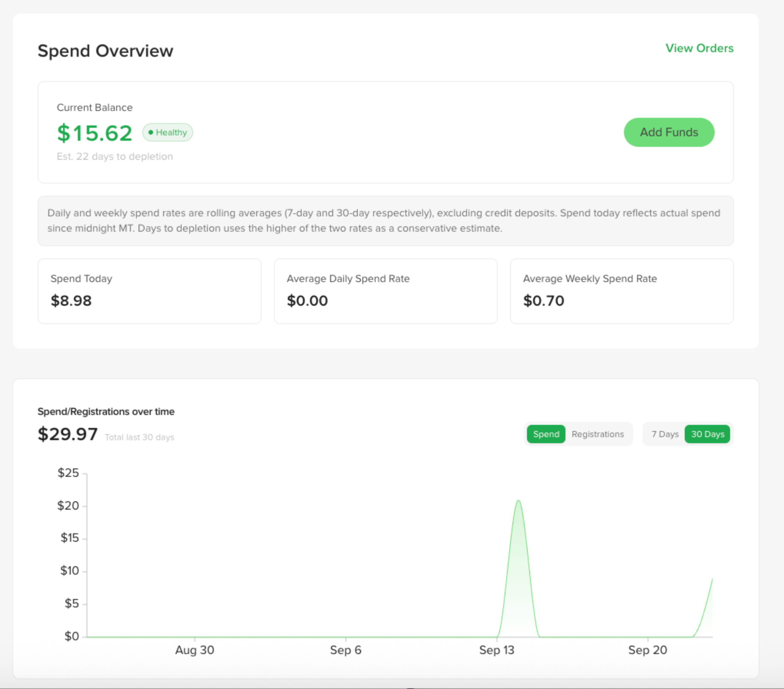Image resolution: width=784 pixels, height=689 pixels.
Task: Select the 30 Days range
Action: click(707, 434)
